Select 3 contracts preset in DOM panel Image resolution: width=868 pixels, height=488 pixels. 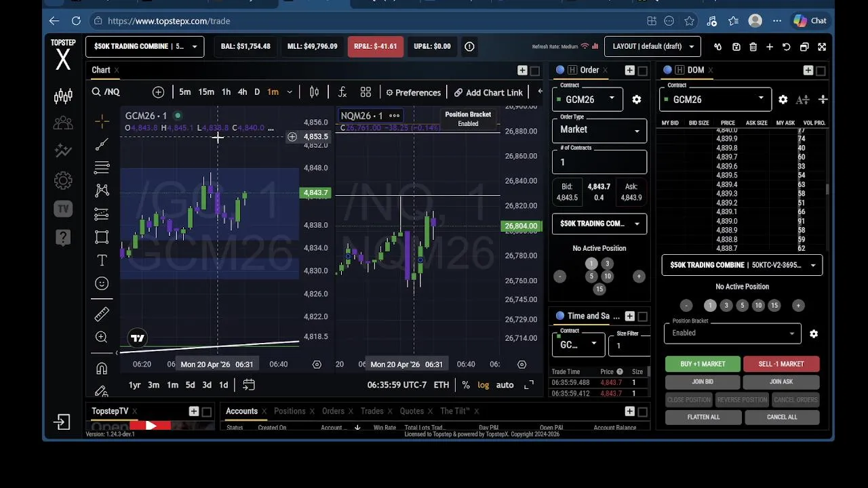726,306
